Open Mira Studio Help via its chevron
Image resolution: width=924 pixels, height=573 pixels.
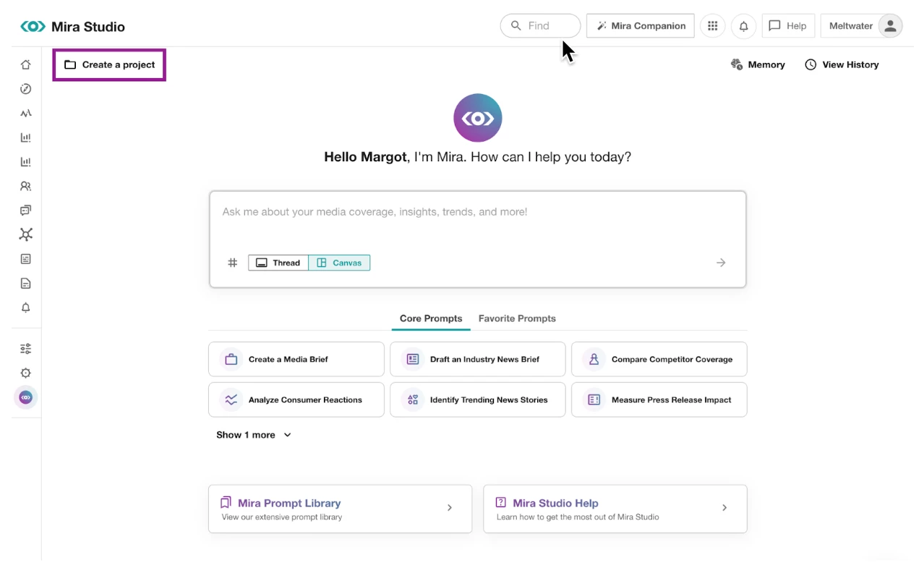pos(724,508)
